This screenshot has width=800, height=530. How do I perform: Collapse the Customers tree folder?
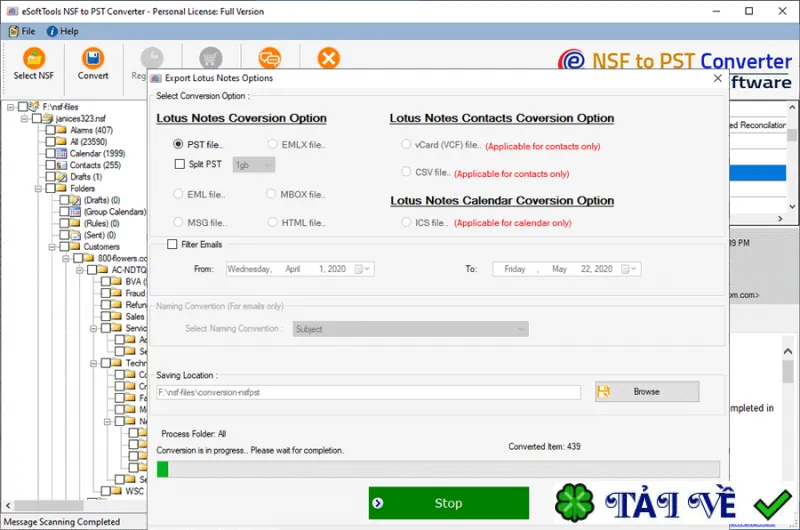(52, 247)
